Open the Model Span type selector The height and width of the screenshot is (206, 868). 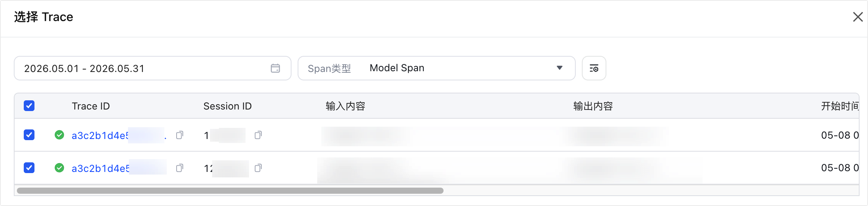coord(437,68)
